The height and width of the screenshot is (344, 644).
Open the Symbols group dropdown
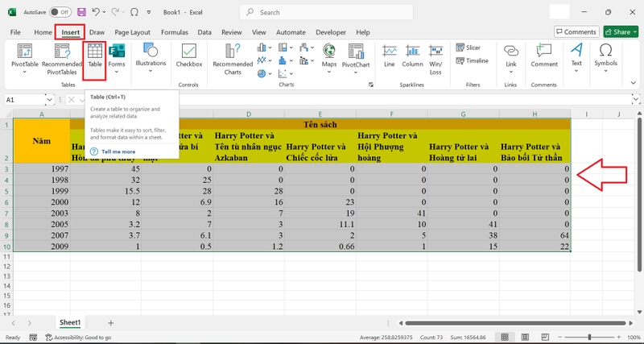606,72
